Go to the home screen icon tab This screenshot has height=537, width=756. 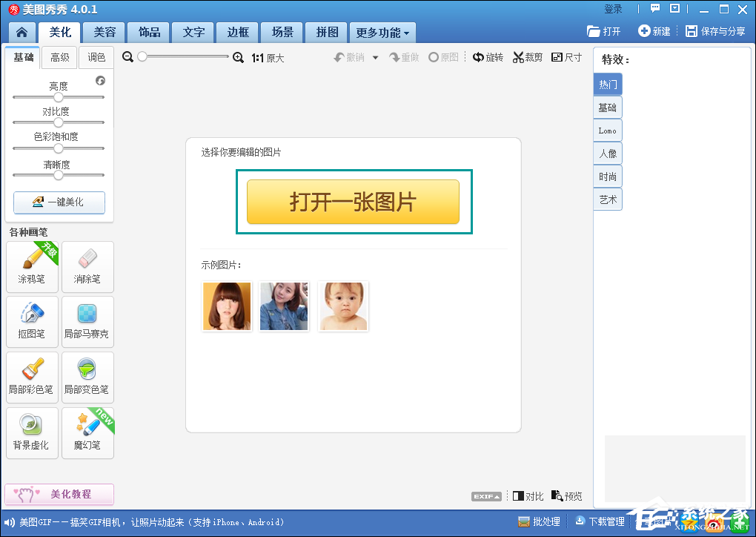[x=21, y=33]
